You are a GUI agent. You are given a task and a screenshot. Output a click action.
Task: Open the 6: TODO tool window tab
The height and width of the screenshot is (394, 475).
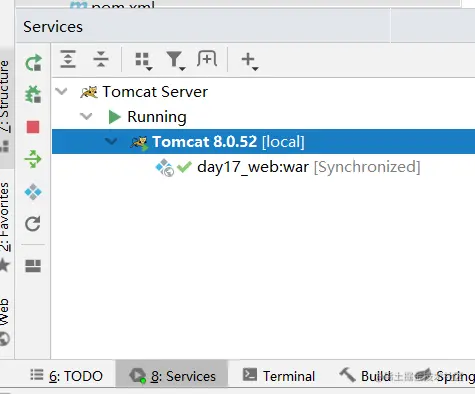[x=66, y=376]
